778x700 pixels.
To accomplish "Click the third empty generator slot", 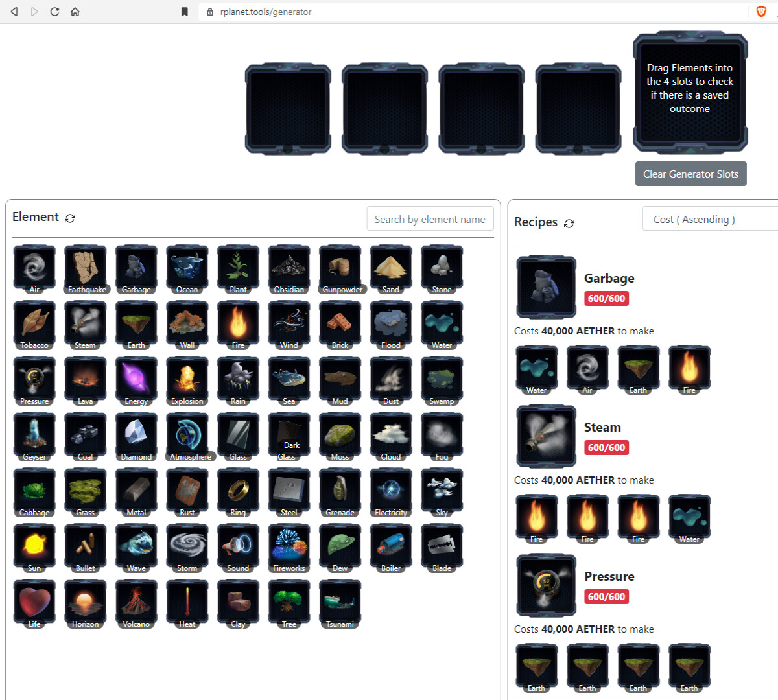I will (x=481, y=109).
